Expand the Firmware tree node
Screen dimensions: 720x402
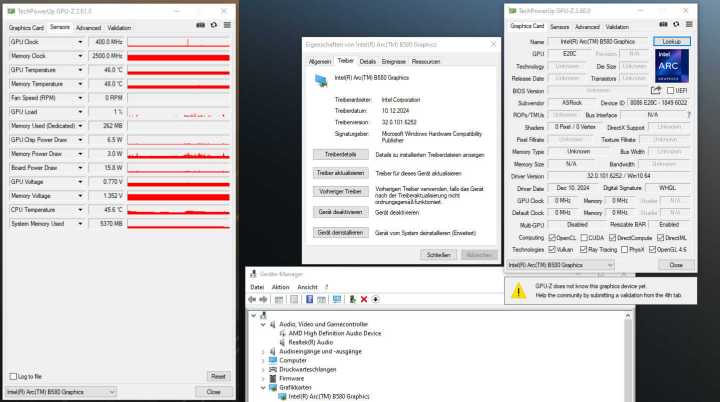click(264, 379)
